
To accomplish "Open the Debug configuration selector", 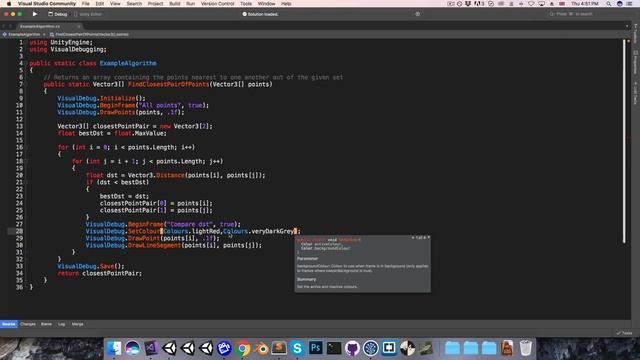I will tap(58, 14).
